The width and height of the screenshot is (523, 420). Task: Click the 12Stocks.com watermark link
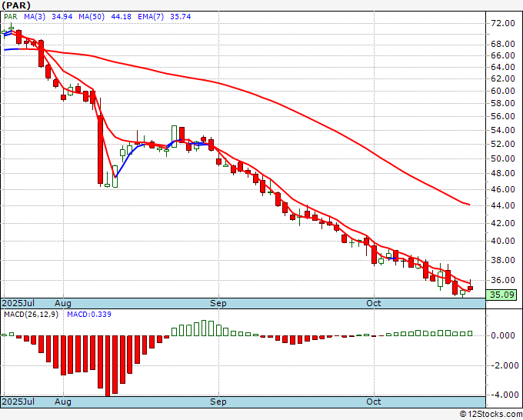coord(490,414)
